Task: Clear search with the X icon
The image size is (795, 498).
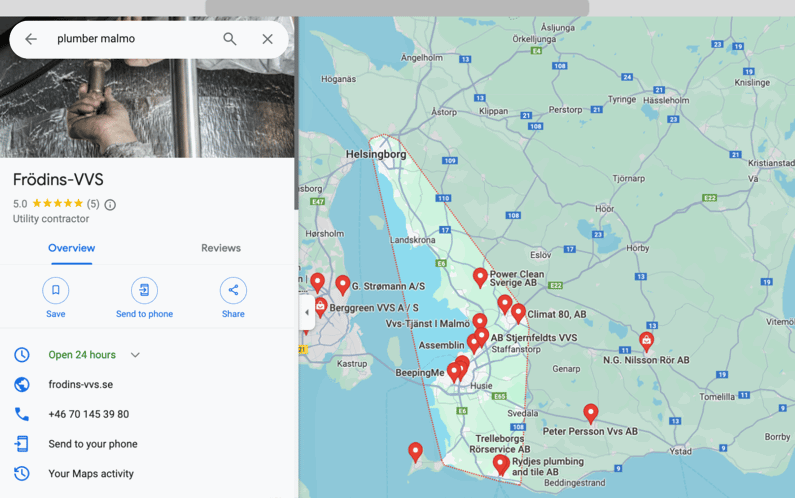Action: coord(267,39)
